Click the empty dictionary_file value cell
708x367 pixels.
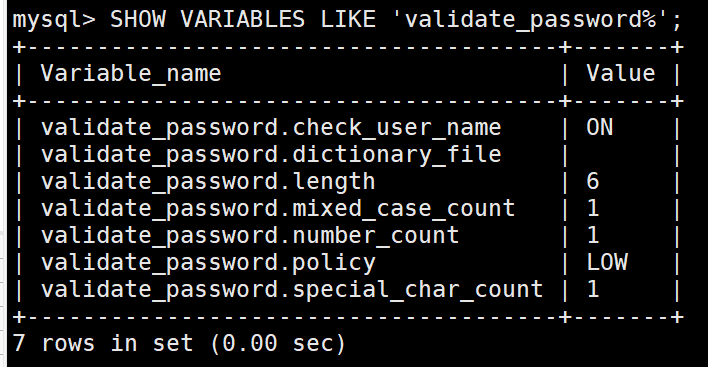coord(621,154)
